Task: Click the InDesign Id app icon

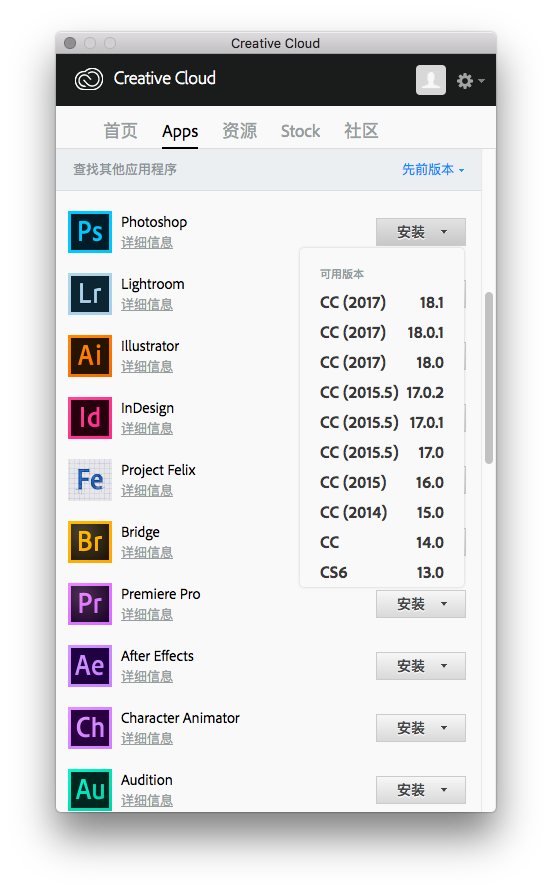Action: coord(90,418)
